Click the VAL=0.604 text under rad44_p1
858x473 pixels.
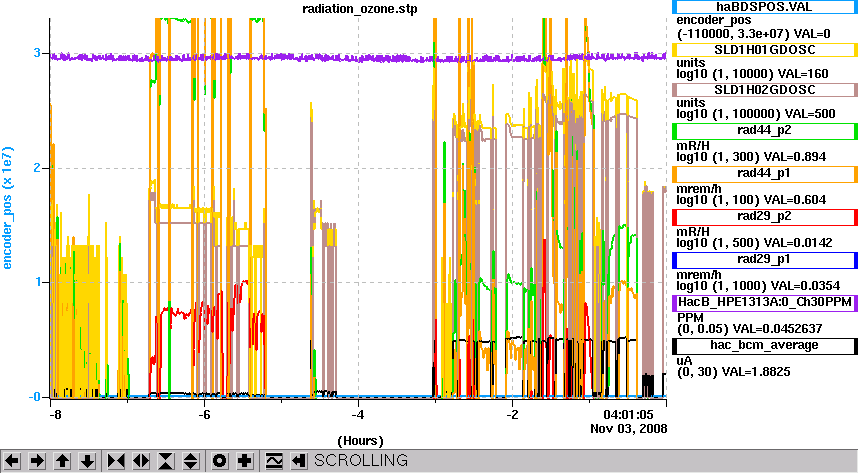coord(751,200)
